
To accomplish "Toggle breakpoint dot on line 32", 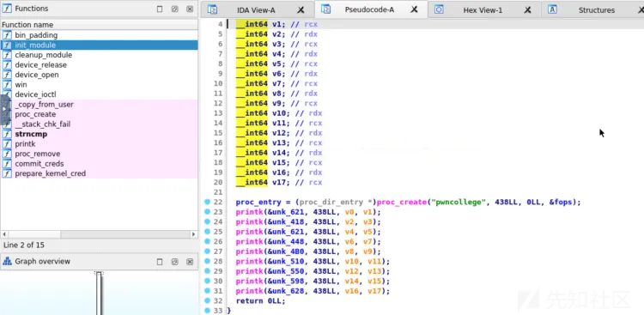I will click(207, 300).
